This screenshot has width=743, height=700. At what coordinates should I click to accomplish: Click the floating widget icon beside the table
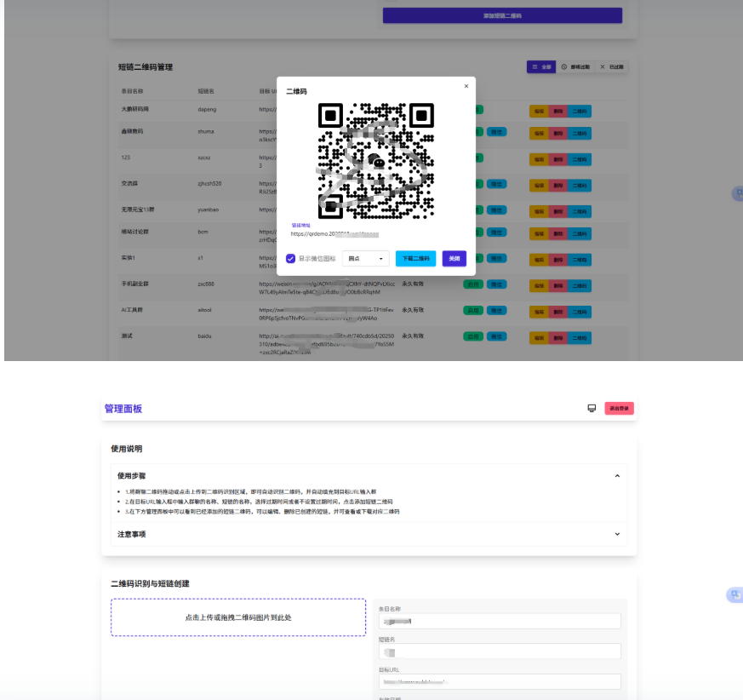coord(738,193)
